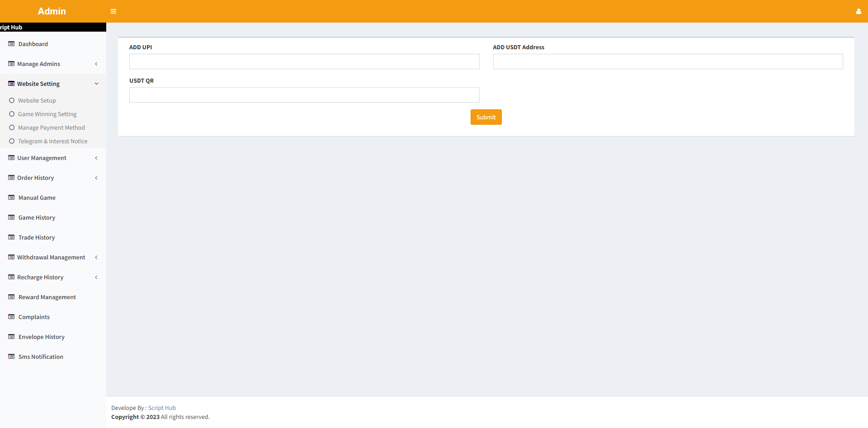
Task: Click the Complaints sidebar icon
Action: [x=11, y=317]
